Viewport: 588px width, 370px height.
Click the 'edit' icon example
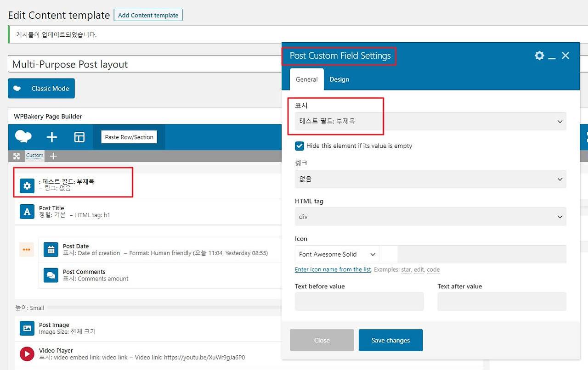[419, 269]
